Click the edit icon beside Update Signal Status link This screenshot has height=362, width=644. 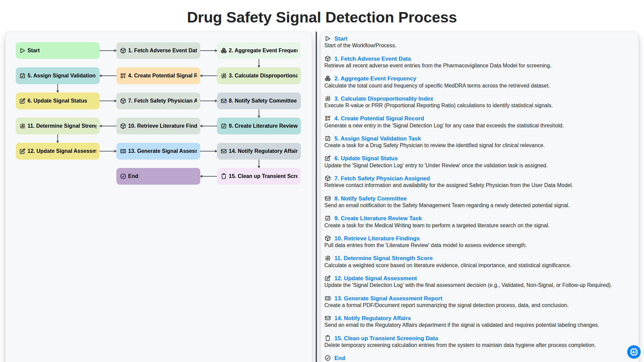[328, 158]
